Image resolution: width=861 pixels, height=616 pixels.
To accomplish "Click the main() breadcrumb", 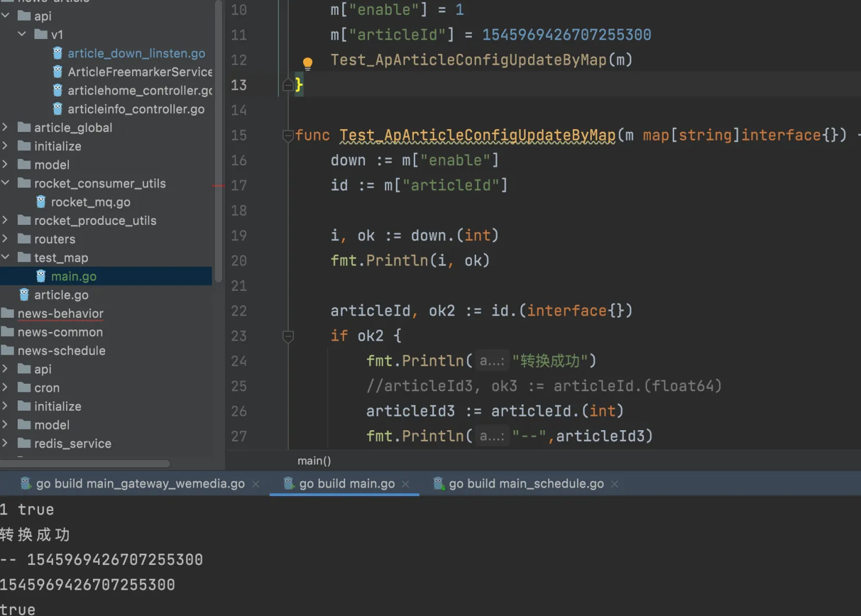I will click(x=314, y=460).
